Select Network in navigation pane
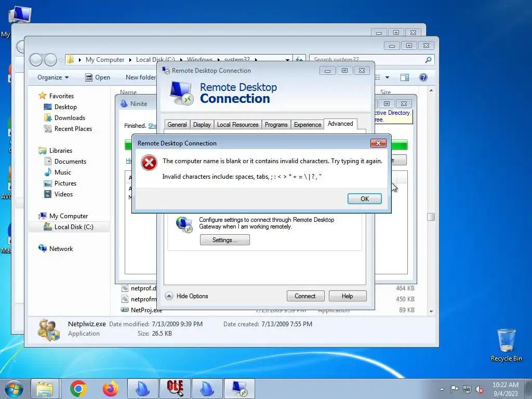 point(61,249)
